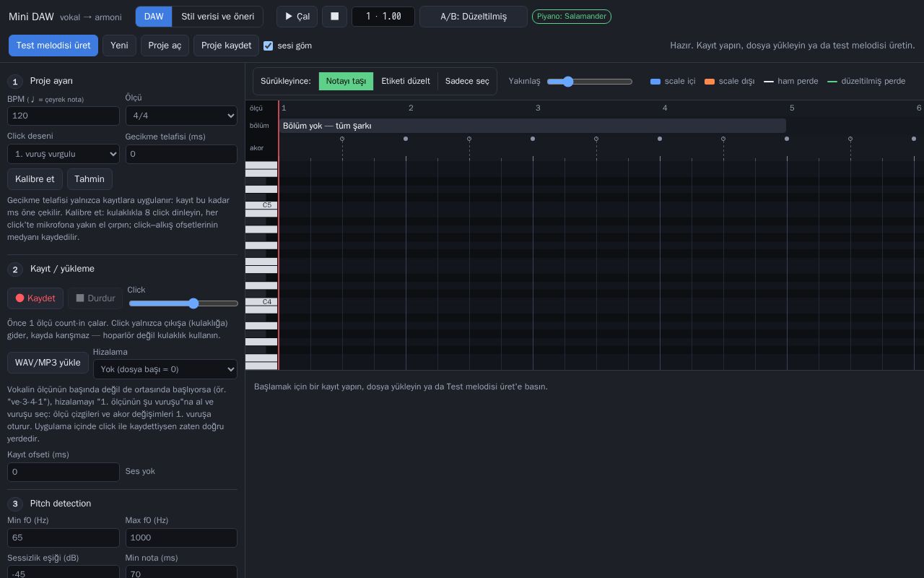Viewport: 924px width, 578px height.
Task: Generate a test melody with Test melodisi üret
Action: 53,46
